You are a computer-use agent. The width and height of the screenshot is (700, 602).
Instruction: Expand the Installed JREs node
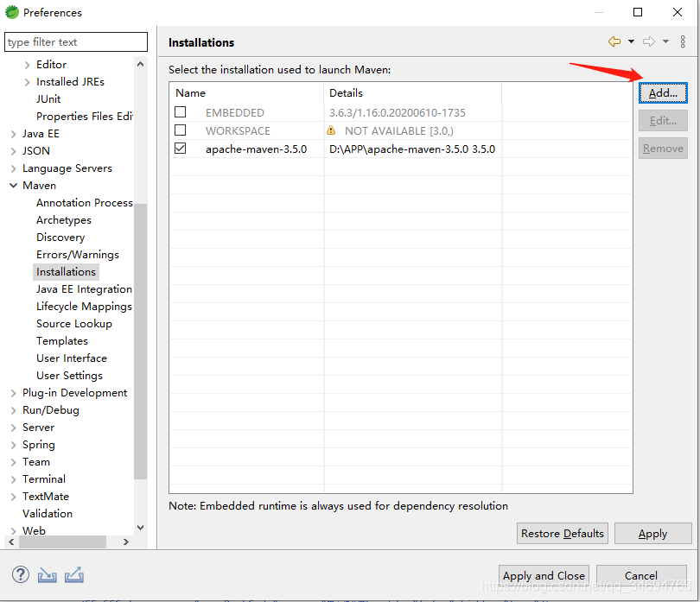[x=28, y=82]
